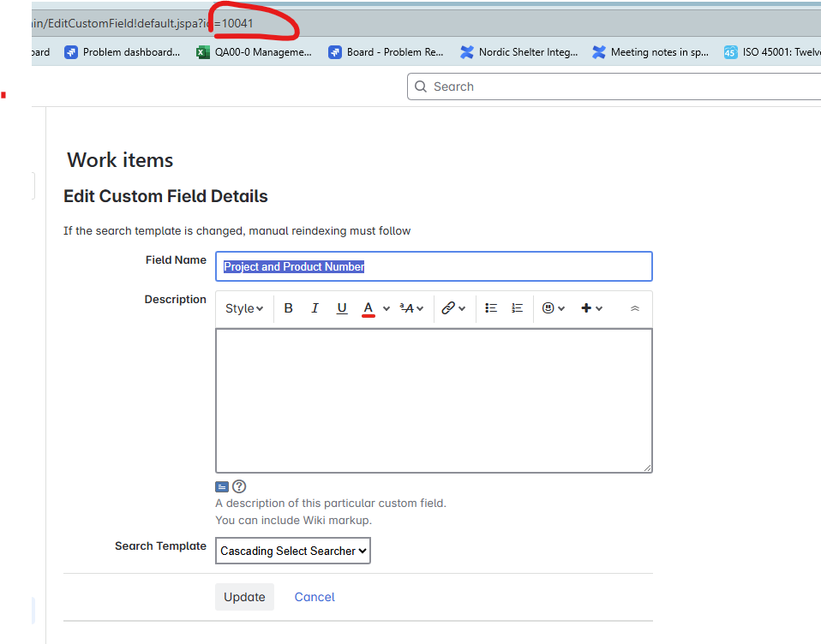Click the browser address bar URL

click(141, 23)
